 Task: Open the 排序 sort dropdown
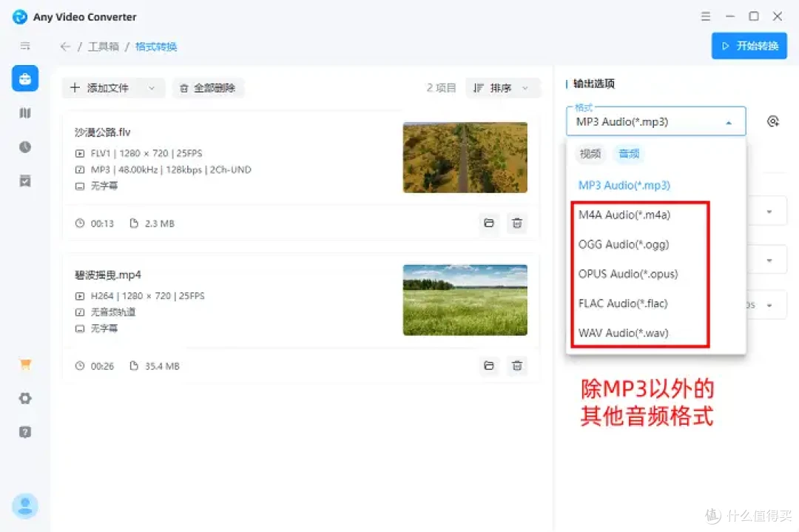pyautogui.click(x=502, y=87)
